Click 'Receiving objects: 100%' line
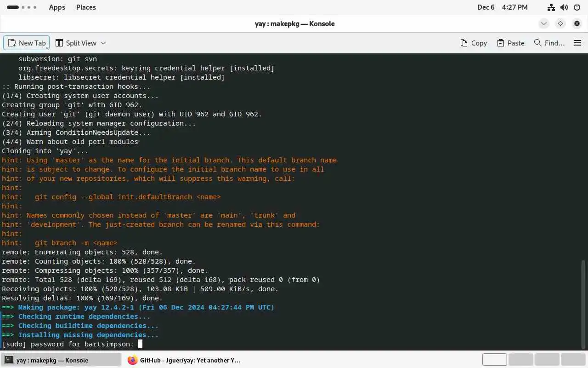Screen dimensions: 588x368 click(x=140, y=289)
